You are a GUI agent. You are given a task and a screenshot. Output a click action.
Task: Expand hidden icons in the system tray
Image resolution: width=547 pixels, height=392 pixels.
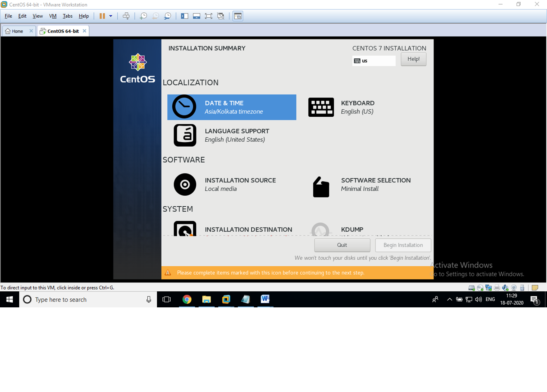click(x=450, y=299)
